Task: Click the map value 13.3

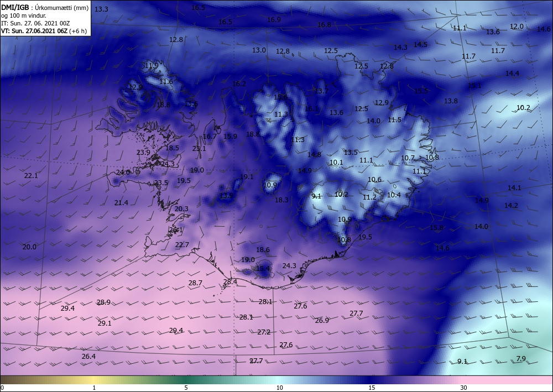Action: point(102,9)
